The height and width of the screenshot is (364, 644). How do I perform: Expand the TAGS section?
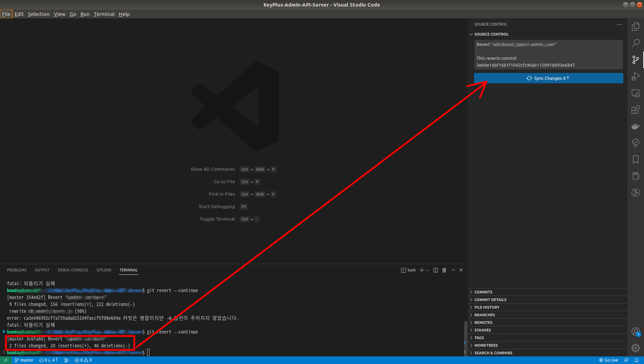(x=548, y=338)
